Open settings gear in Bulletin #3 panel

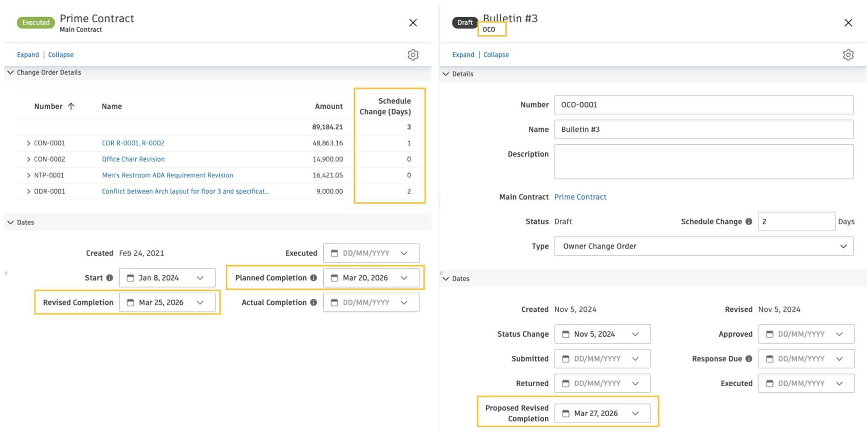coord(848,55)
